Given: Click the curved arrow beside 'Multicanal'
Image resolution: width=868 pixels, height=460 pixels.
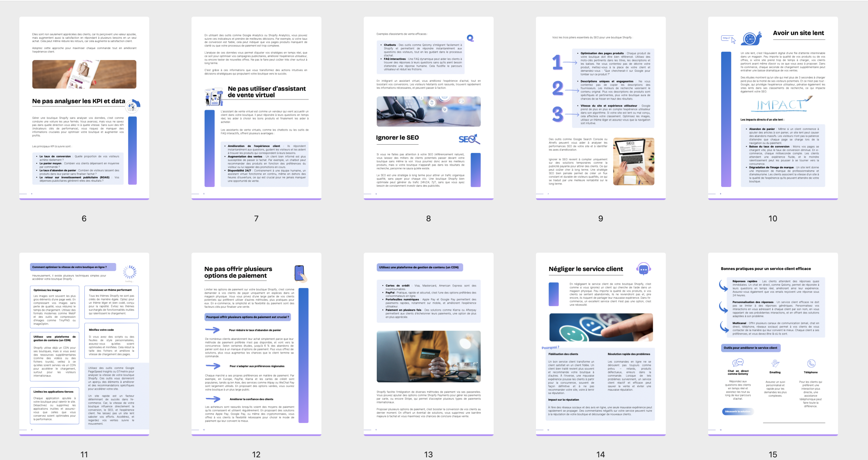Looking at the screenshot, I should click(x=723, y=327).
